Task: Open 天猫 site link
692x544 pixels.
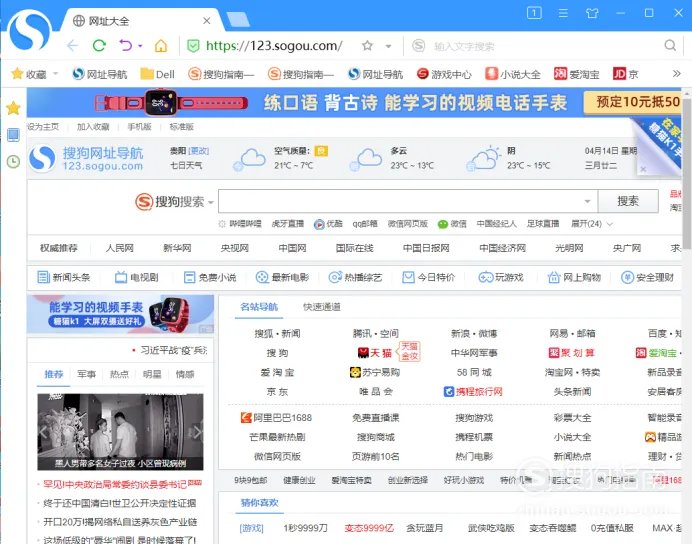Action: [x=375, y=353]
